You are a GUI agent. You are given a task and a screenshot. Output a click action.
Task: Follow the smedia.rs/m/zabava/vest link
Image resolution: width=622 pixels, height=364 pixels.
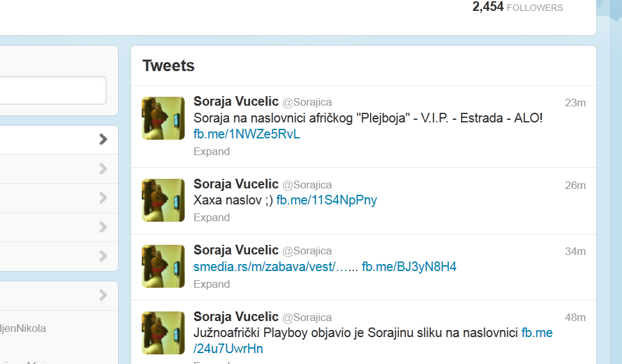(x=276, y=267)
